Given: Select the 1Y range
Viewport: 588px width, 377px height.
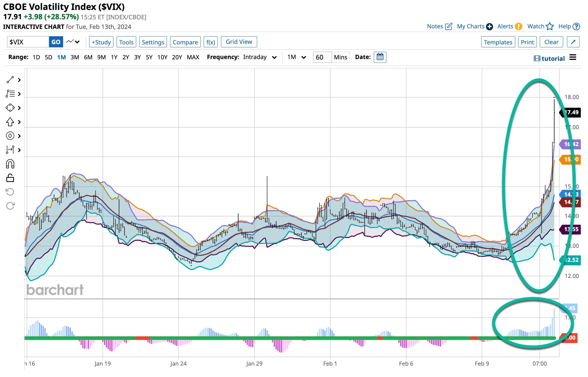Looking at the screenshot, I should click(x=114, y=57).
